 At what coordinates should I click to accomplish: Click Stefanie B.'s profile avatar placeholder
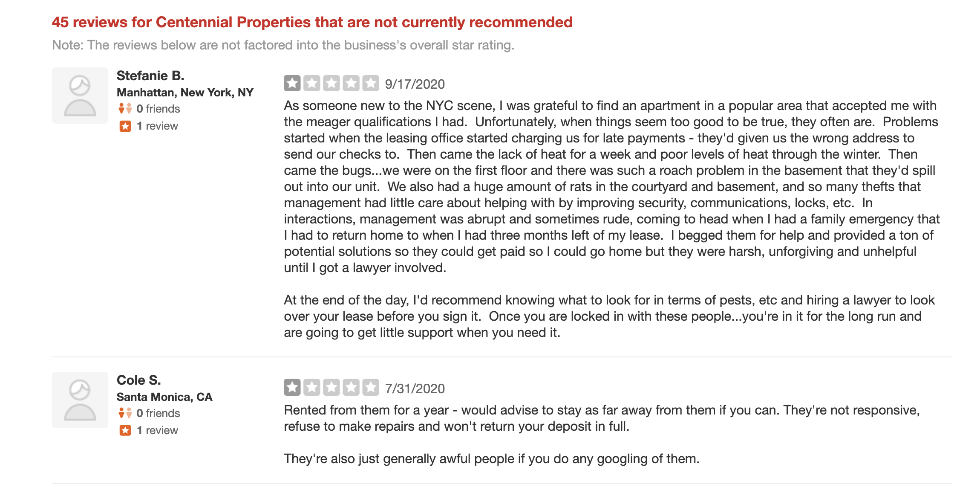click(80, 96)
